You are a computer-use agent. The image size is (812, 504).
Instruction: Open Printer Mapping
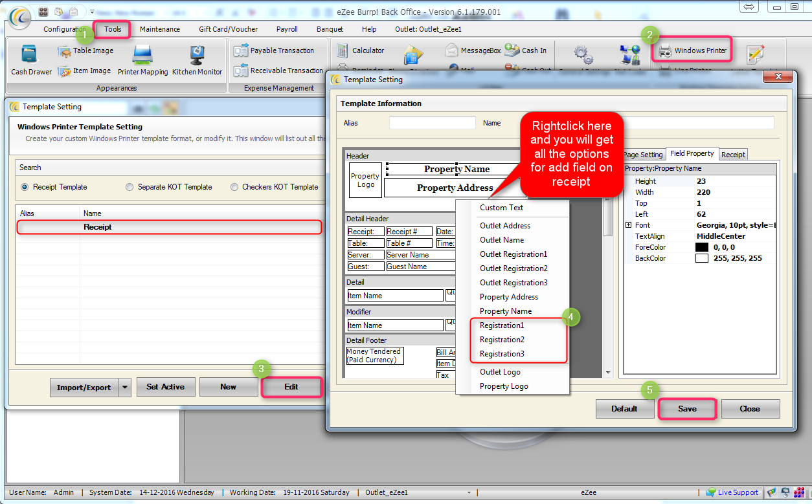pos(142,60)
